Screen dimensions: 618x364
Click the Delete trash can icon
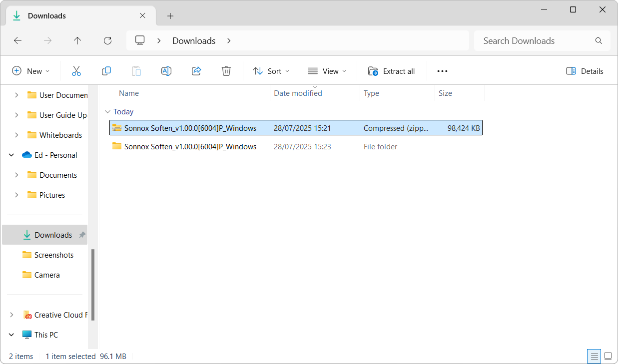(x=226, y=71)
